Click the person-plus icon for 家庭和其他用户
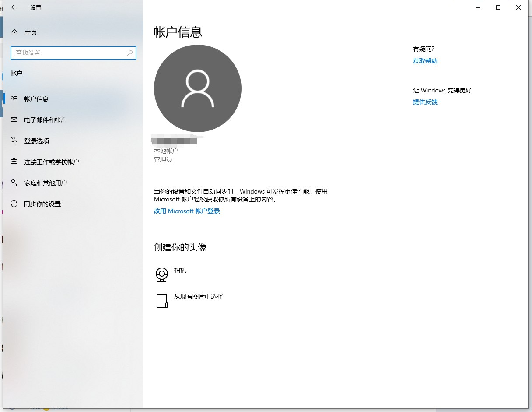Screen dimensions: 532x412 [x=14, y=183]
